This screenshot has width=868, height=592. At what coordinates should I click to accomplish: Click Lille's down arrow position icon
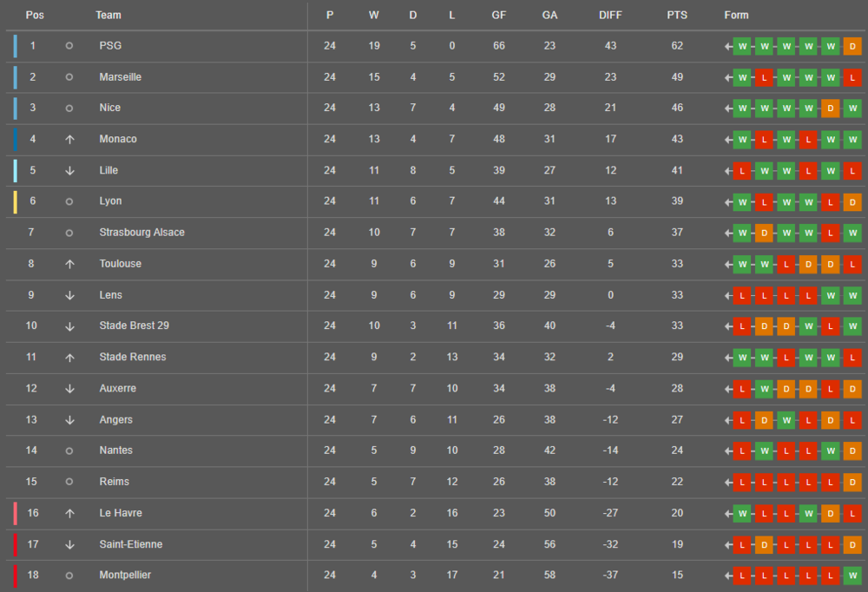click(69, 170)
